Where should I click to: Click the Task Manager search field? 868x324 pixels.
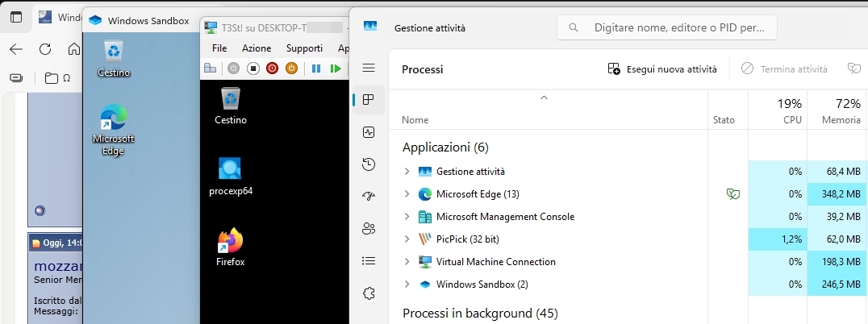tap(667, 27)
